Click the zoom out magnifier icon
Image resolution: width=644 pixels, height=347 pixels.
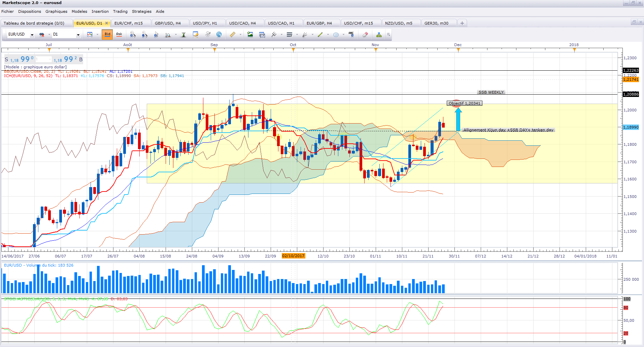[x=144, y=34]
